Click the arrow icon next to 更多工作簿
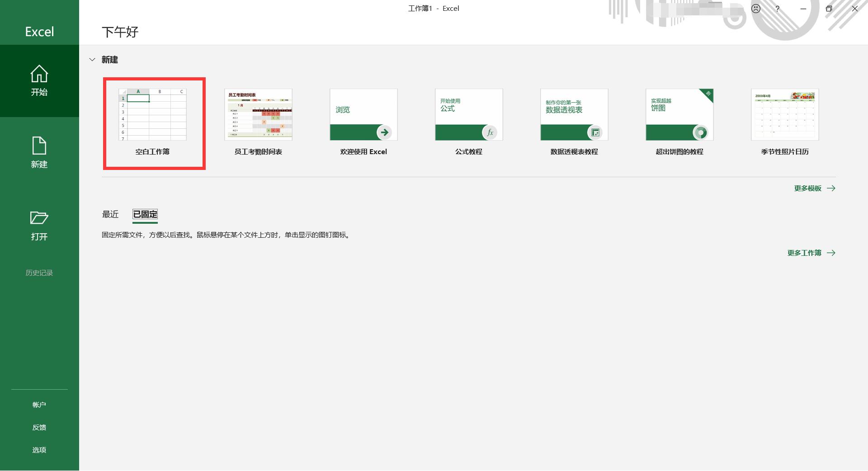The image size is (868, 471). (831, 253)
